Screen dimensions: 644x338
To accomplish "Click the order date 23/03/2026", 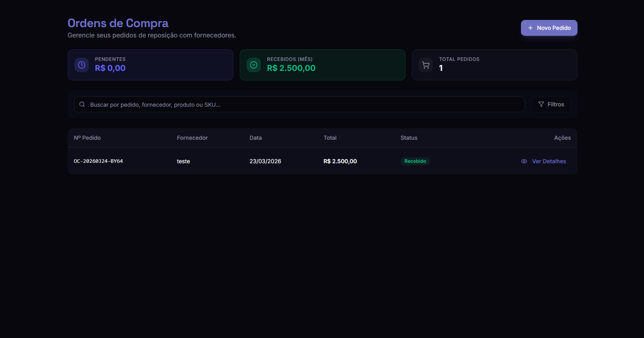I will pyautogui.click(x=265, y=161).
